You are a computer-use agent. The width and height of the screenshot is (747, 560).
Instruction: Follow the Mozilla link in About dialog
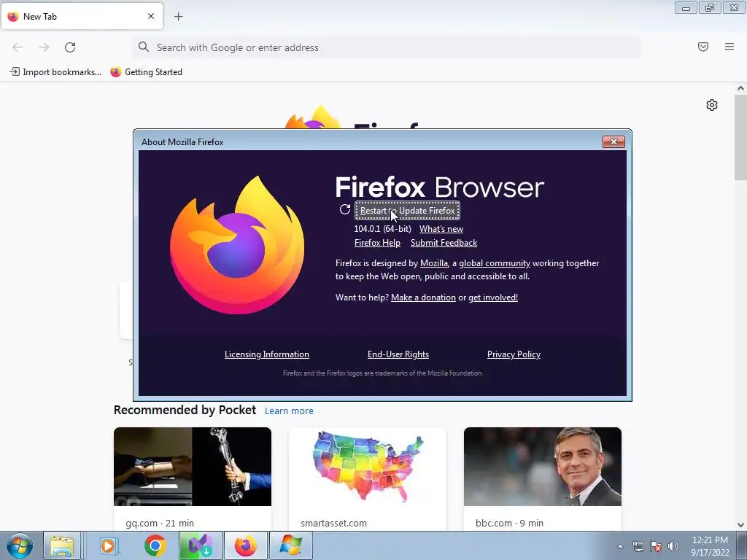tap(434, 263)
